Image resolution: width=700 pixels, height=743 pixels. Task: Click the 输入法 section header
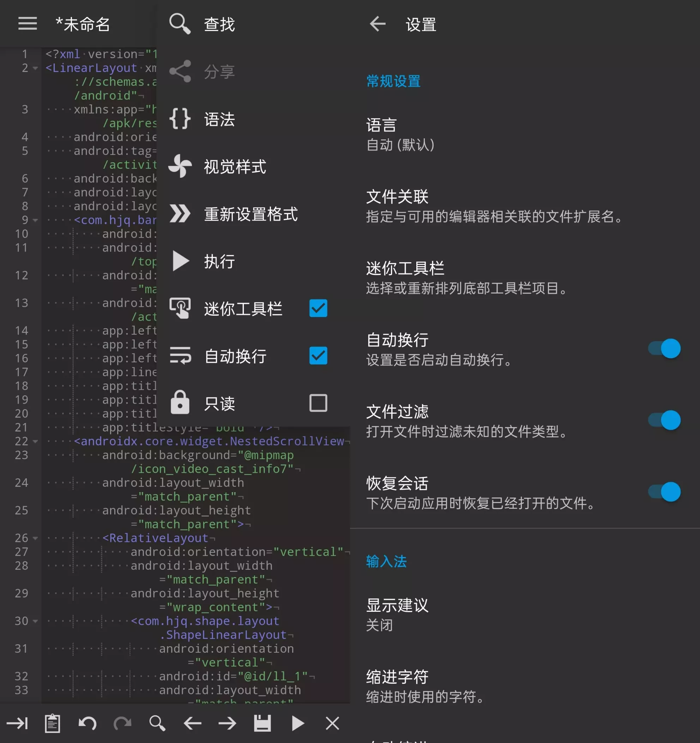tap(386, 561)
